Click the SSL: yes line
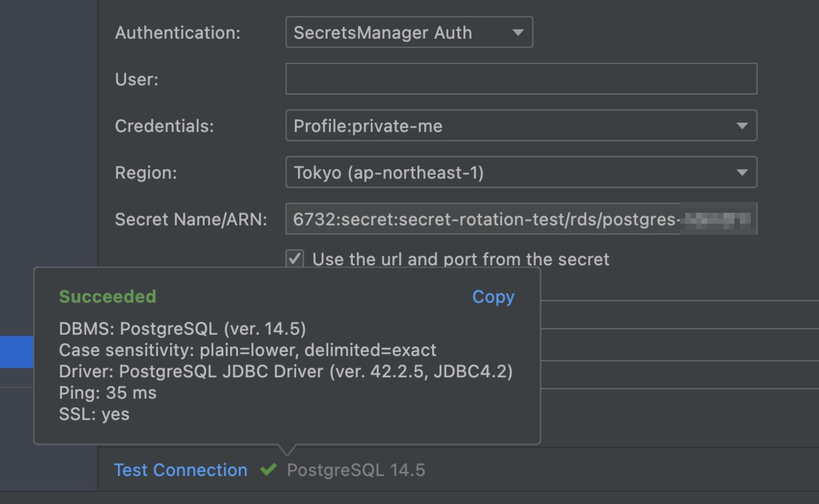 [94, 414]
